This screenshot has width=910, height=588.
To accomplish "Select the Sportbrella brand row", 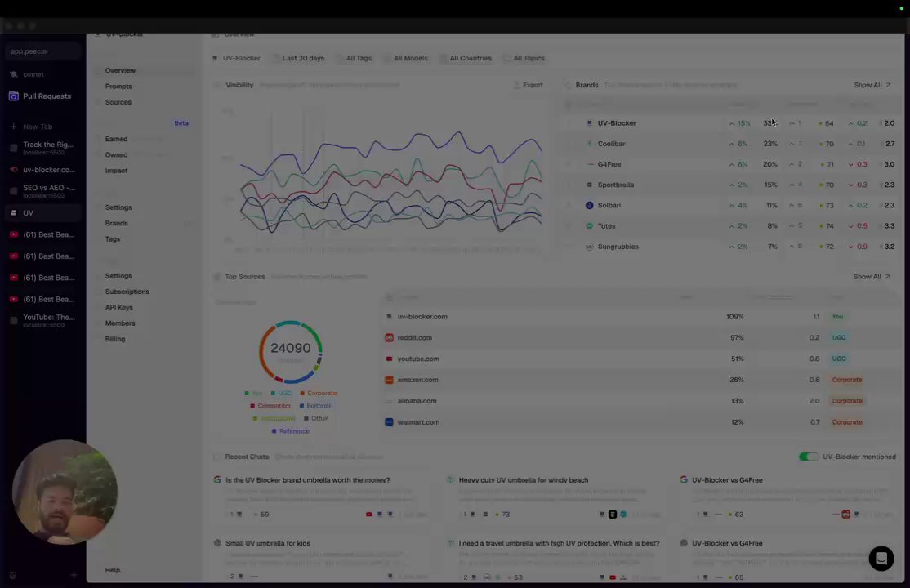I will click(x=730, y=185).
